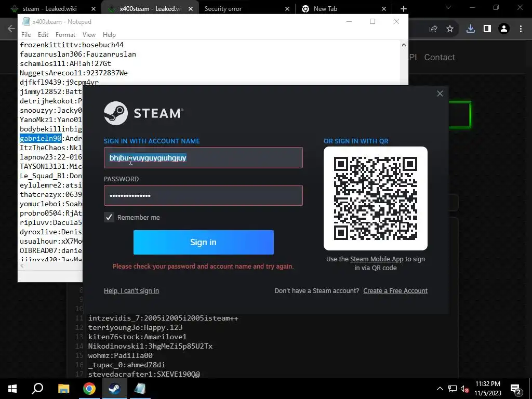Close the 'x400steam - Leaked.w' tab

coord(191,9)
